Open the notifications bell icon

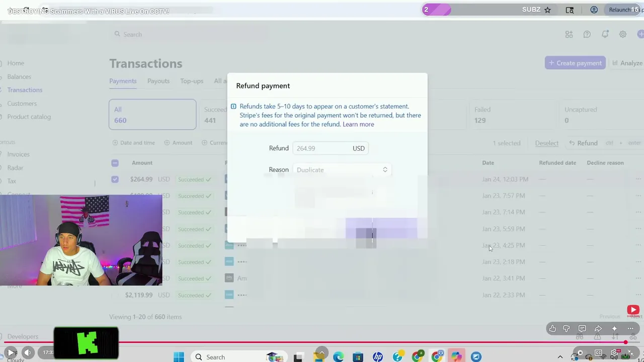point(605,34)
